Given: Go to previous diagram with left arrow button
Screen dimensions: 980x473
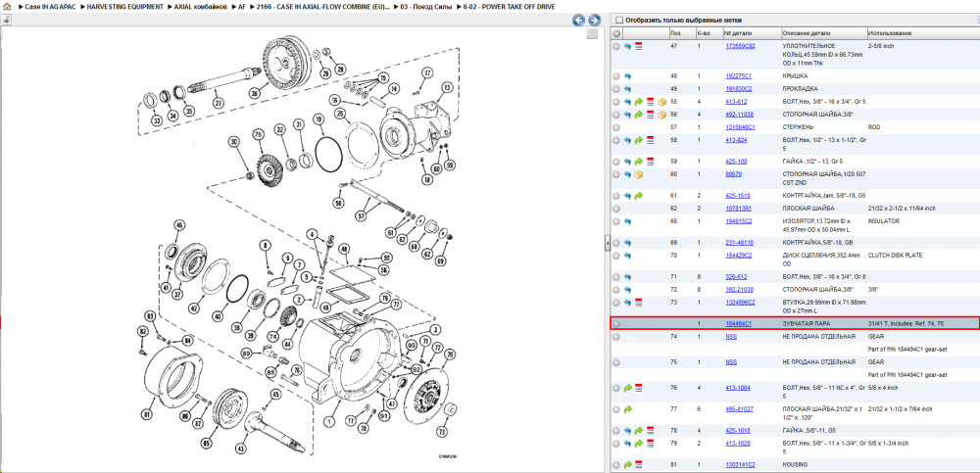Looking at the screenshot, I should coord(579,20).
